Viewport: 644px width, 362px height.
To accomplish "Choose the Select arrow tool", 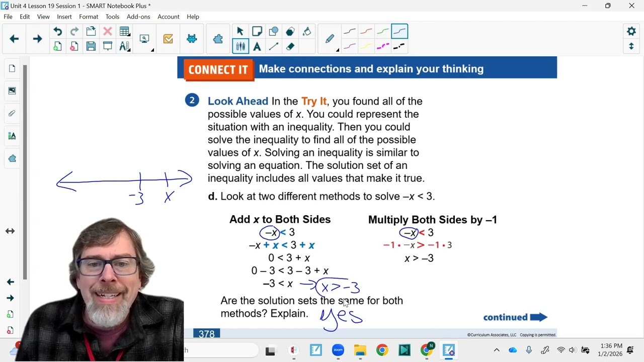I will pos(240,32).
